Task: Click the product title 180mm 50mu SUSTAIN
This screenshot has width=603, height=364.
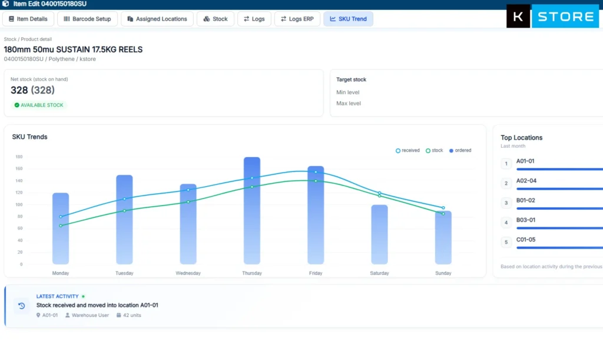Action: 73,49
